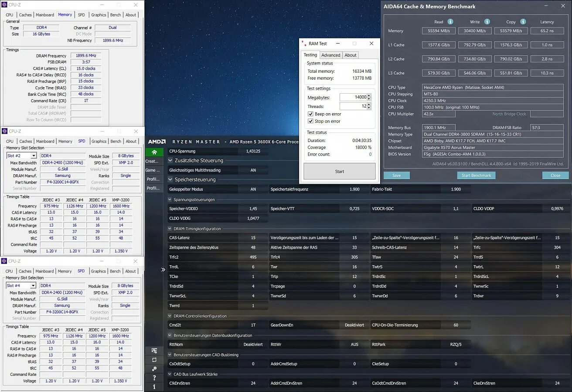Collapse the Speichersteuerung section

point(170,179)
